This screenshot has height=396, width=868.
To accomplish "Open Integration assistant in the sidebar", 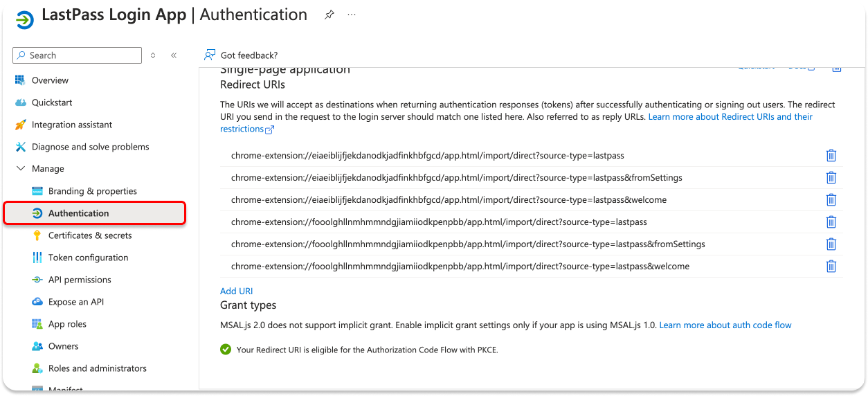I will (72, 125).
